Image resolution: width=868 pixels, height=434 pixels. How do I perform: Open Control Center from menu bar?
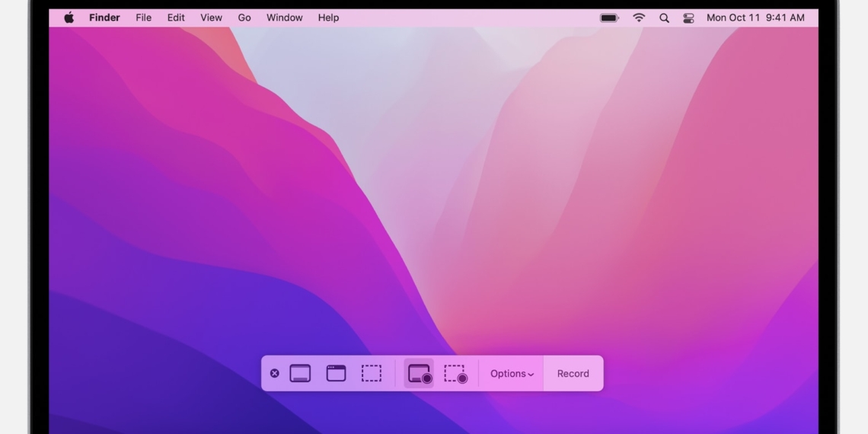(x=688, y=18)
